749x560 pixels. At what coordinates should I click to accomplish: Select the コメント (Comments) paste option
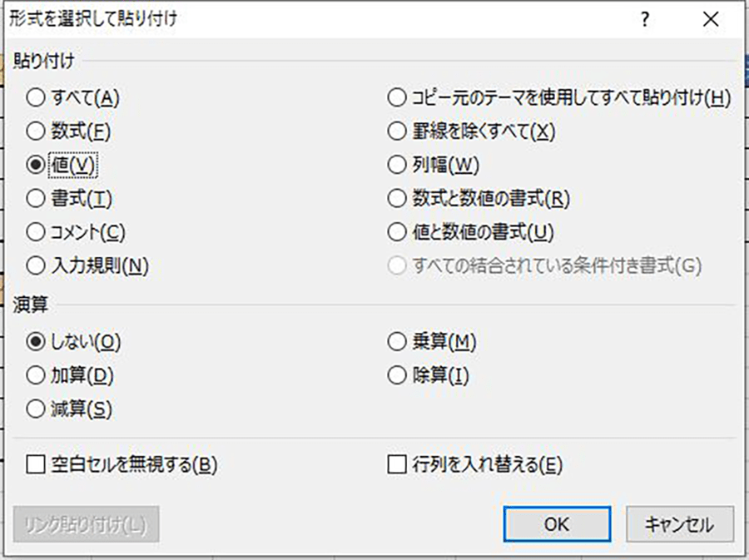tap(36, 233)
